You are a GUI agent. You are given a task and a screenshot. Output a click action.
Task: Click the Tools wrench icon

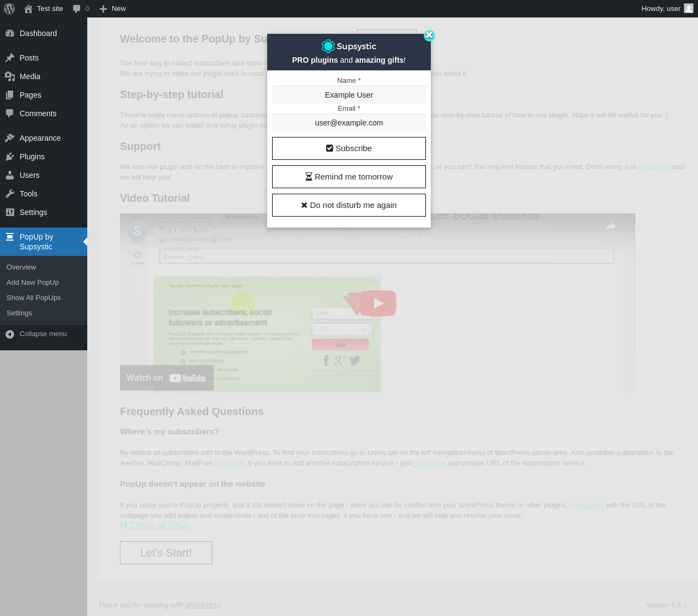pyautogui.click(x=10, y=194)
